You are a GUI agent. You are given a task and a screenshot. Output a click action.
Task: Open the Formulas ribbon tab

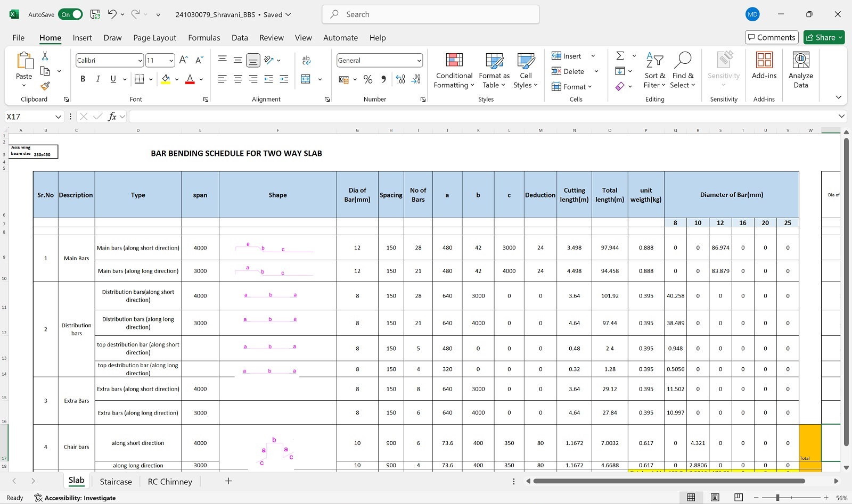[x=204, y=38]
